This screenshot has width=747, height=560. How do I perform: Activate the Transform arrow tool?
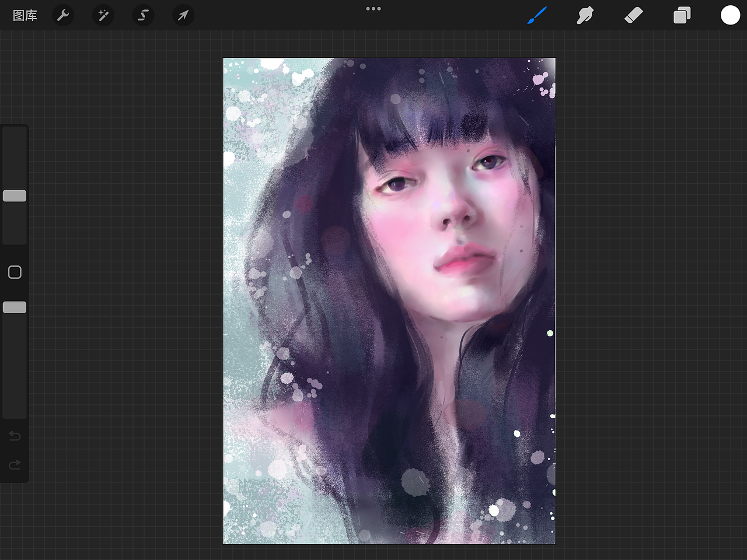pyautogui.click(x=183, y=15)
